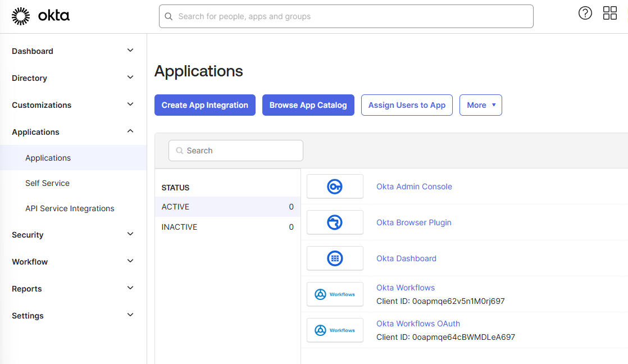Click the Okta Workflows logo thumbnail
The width and height of the screenshot is (628, 364).
pyautogui.click(x=335, y=294)
